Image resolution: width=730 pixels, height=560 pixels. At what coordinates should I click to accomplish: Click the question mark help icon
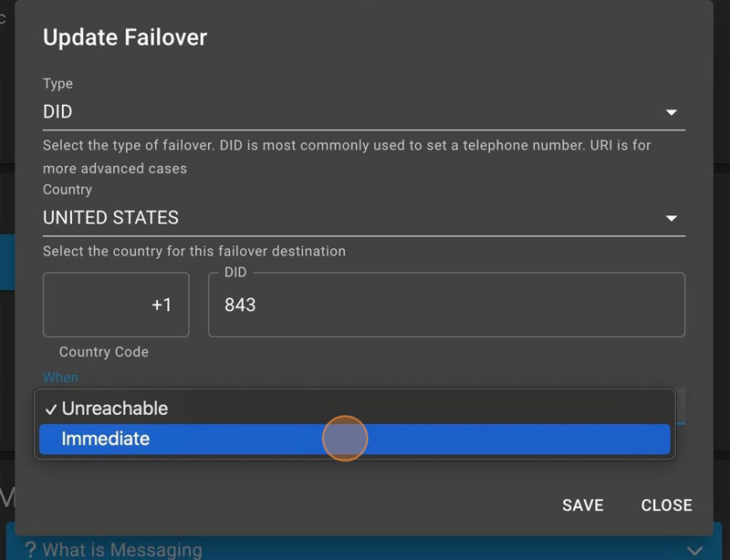click(x=29, y=550)
